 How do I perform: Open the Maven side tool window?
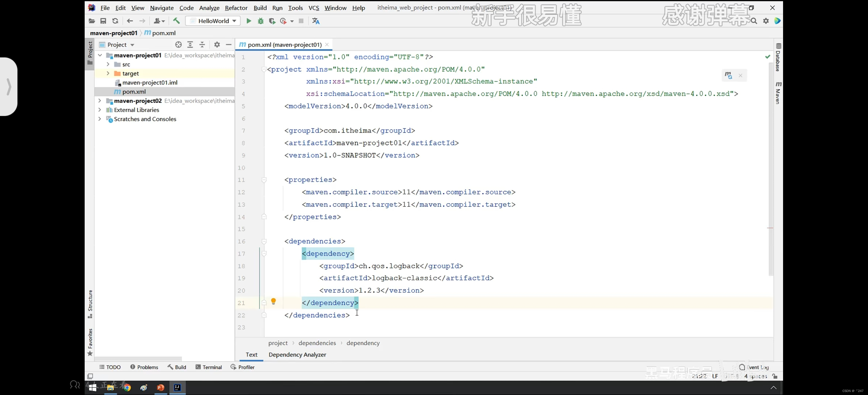pyautogui.click(x=778, y=93)
